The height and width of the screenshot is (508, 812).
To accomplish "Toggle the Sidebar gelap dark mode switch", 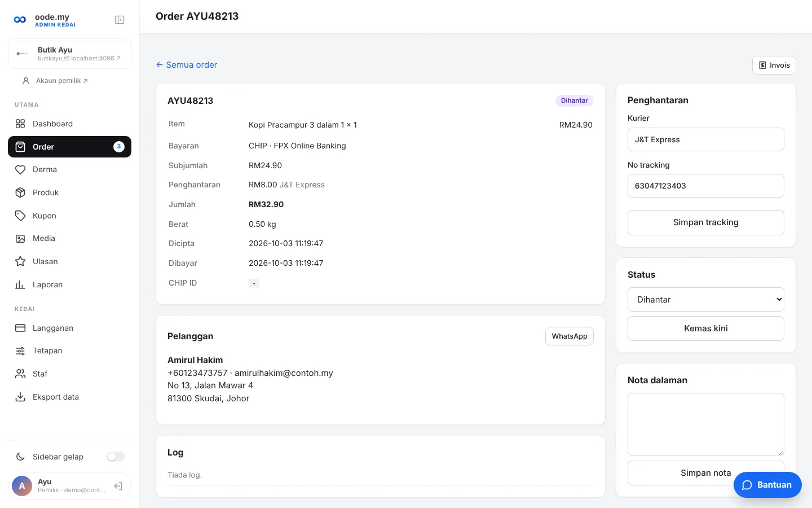I will coord(116,457).
